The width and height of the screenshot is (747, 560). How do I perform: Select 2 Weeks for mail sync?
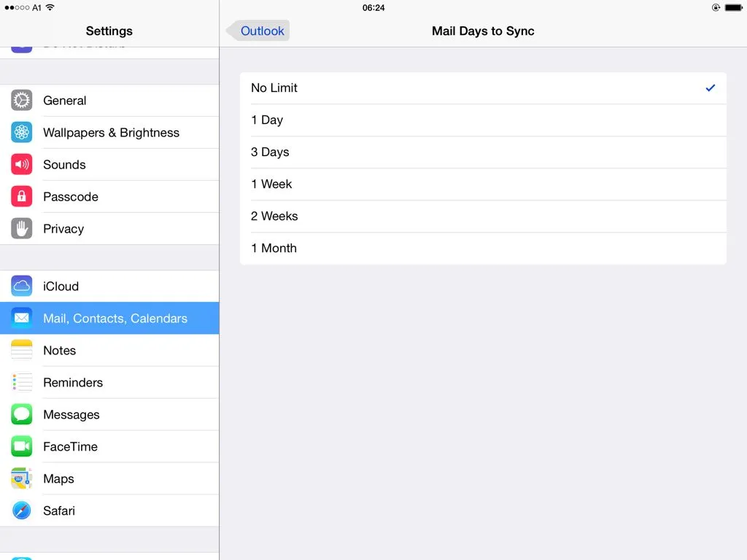coord(483,217)
